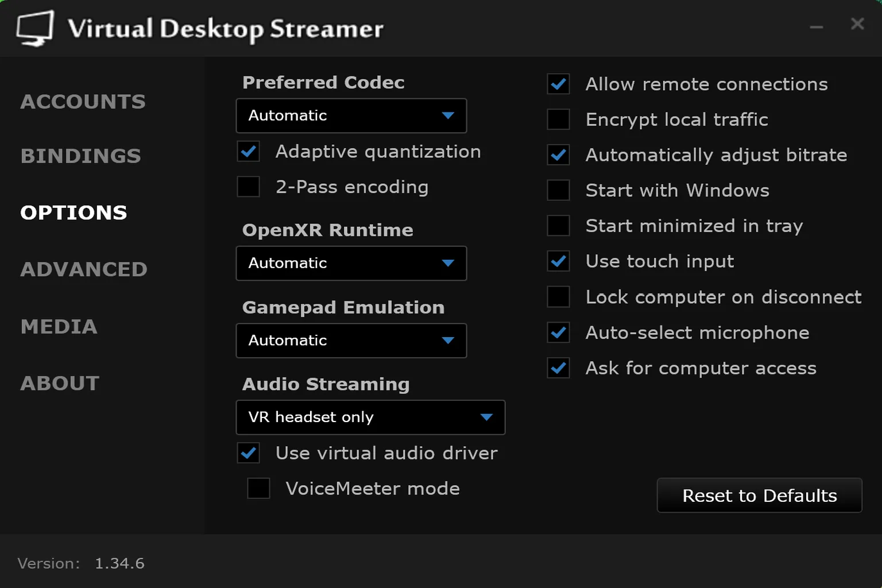Enable VoiceMeeter mode

point(258,488)
